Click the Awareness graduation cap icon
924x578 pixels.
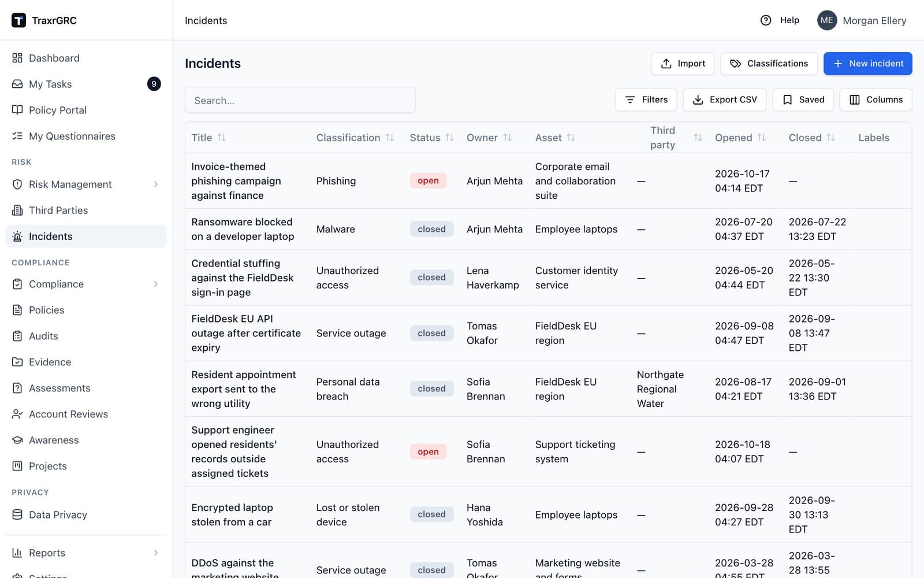(17, 440)
